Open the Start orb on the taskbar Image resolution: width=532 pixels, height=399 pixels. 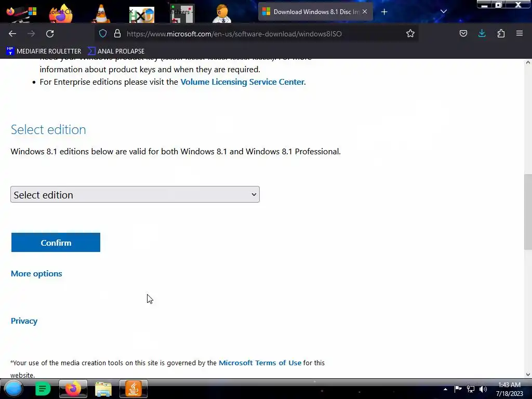click(14, 389)
